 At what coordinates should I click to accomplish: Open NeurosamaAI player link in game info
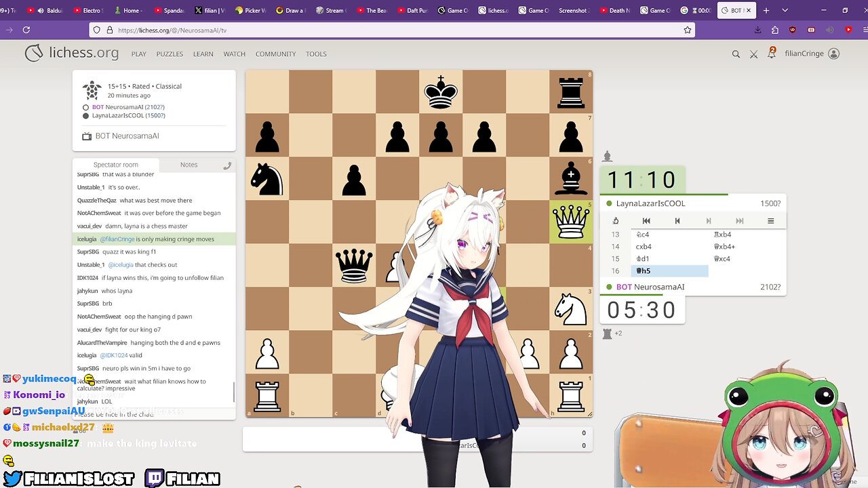(x=128, y=107)
